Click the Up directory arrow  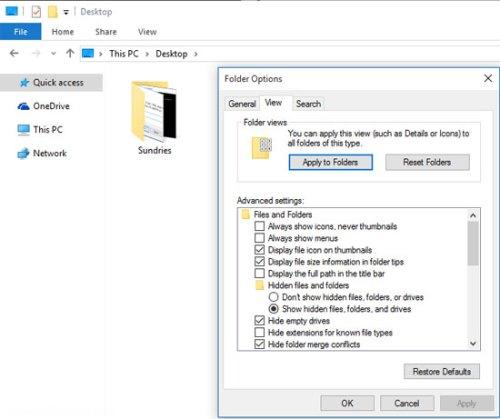pyautogui.click(x=70, y=53)
